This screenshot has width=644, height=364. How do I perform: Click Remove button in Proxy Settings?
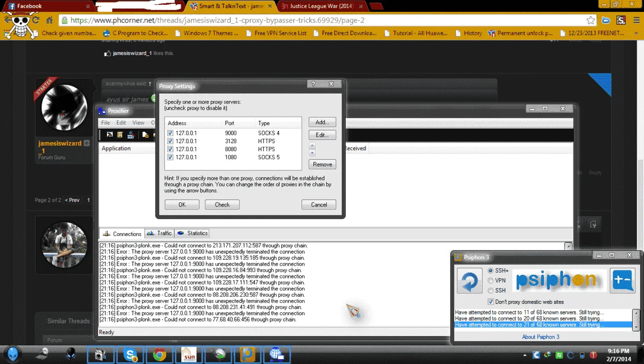point(323,165)
